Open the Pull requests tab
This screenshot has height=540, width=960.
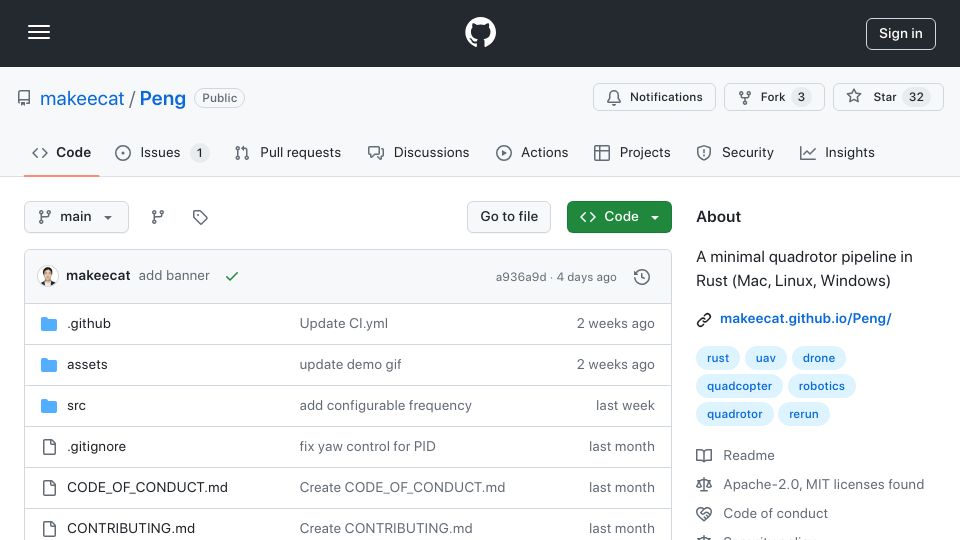(288, 152)
